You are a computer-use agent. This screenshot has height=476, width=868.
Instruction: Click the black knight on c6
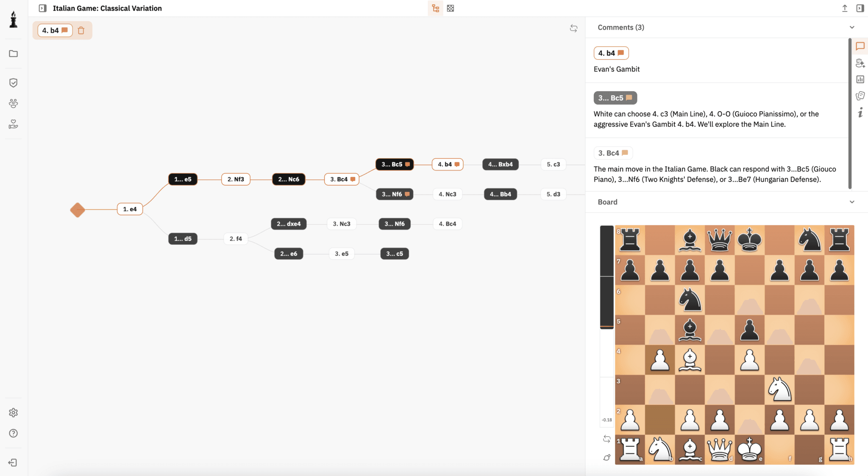[x=690, y=300]
